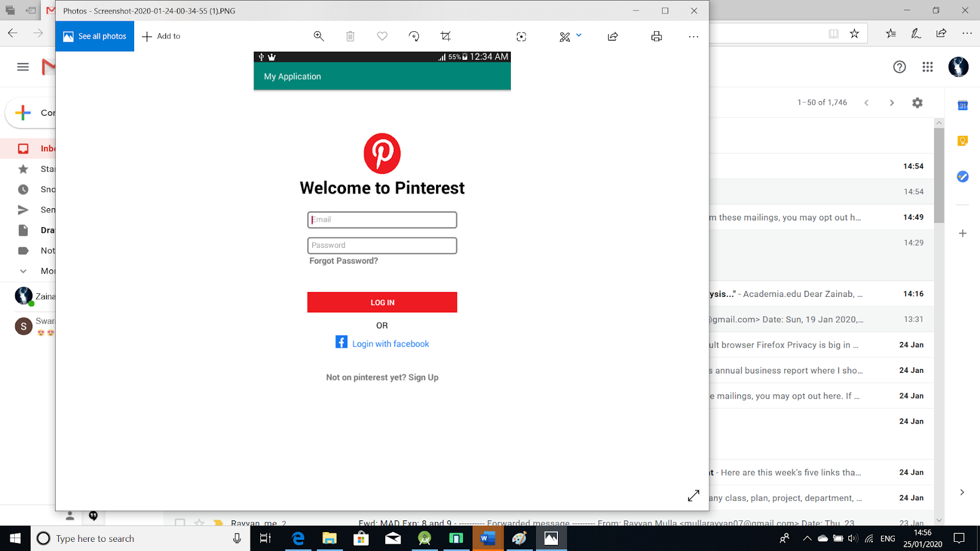
Task: Click browser add notes pen icon
Action: 916,34
